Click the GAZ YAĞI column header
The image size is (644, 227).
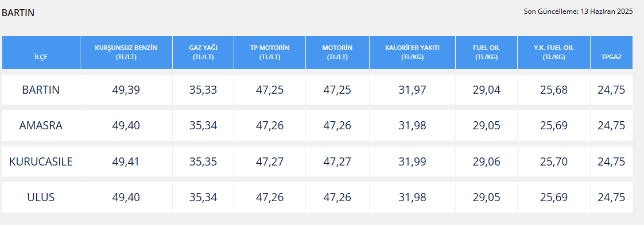[x=203, y=53]
